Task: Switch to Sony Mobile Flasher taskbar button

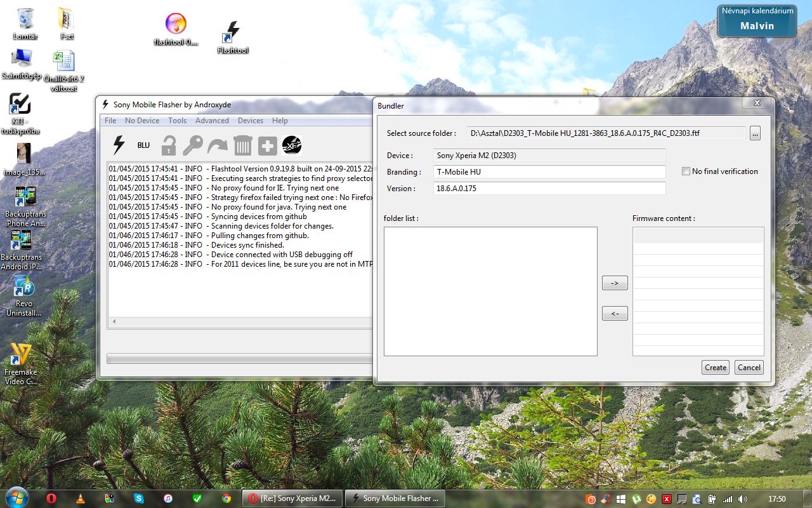Action: point(395,498)
